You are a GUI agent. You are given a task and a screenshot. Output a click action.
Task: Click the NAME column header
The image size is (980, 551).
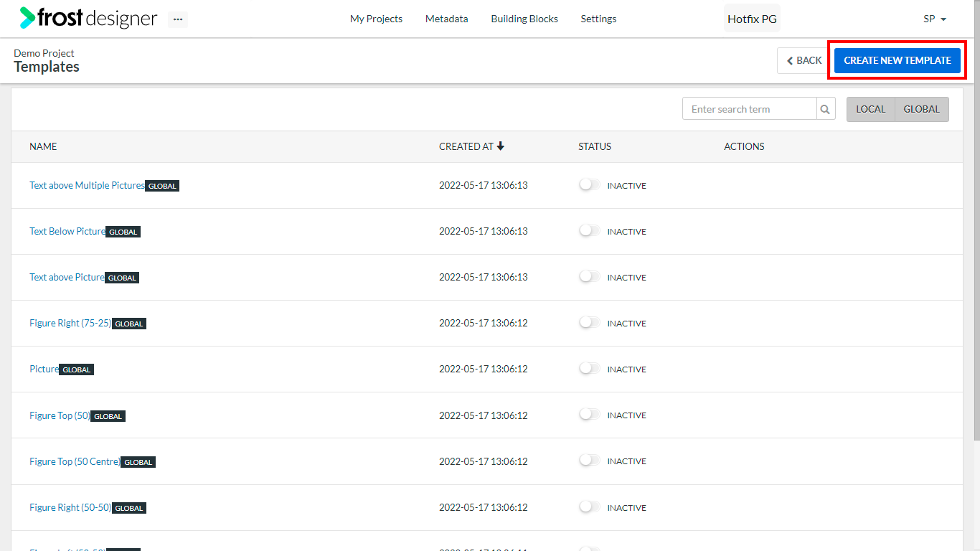click(43, 146)
